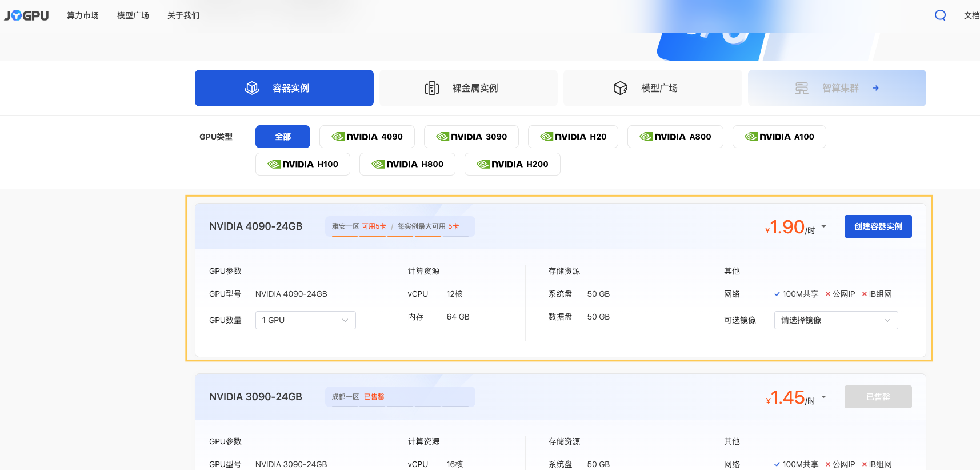Image resolution: width=980 pixels, height=470 pixels.
Task: Open 文档 link in header
Action: click(x=971, y=15)
